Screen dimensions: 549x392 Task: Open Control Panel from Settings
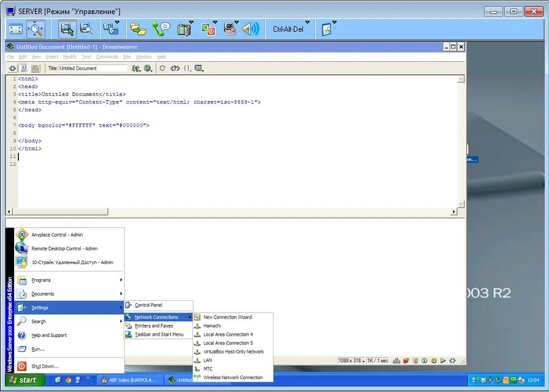(159, 305)
